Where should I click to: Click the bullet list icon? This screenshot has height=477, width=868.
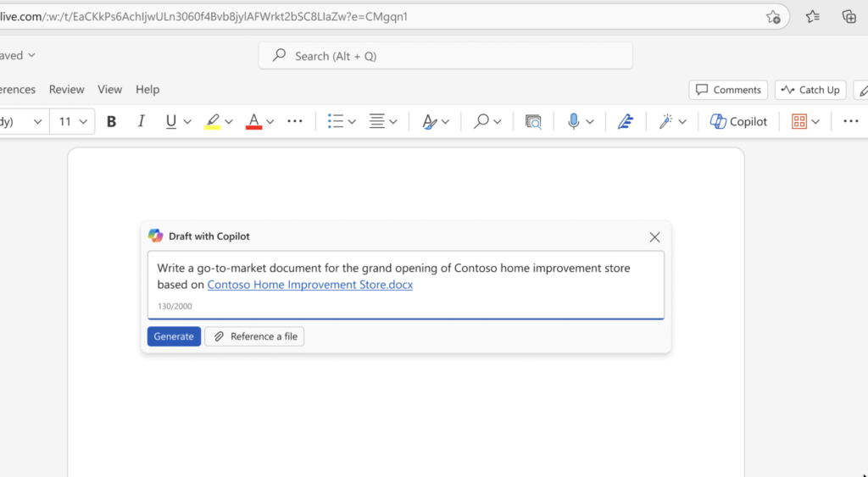pyautogui.click(x=336, y=121)
